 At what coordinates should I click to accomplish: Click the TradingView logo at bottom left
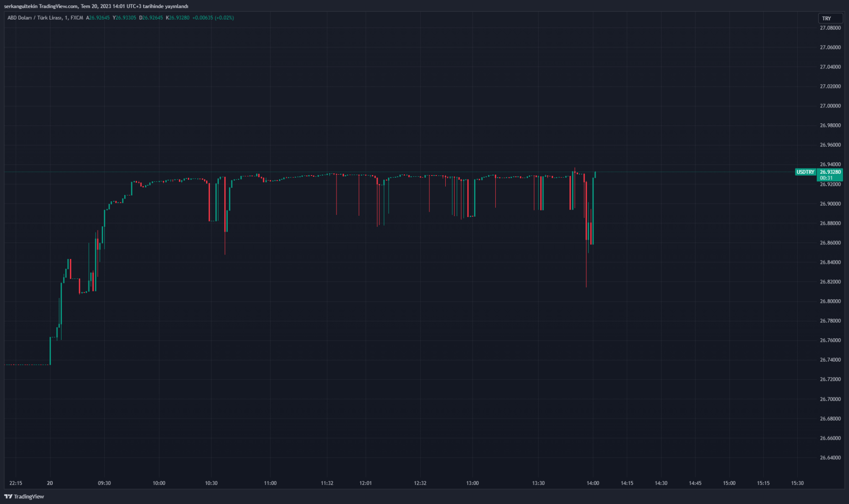pyautogui.click(x=24, y=496)
